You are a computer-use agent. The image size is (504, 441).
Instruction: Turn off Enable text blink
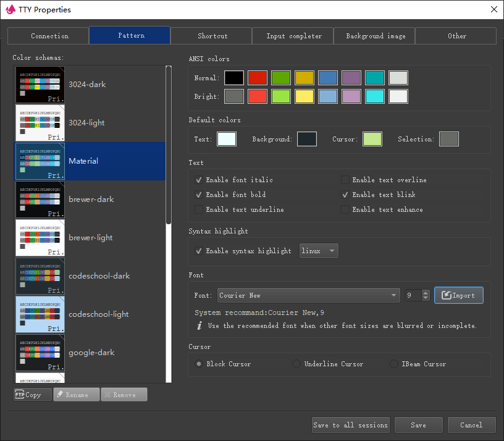point(345,195)
